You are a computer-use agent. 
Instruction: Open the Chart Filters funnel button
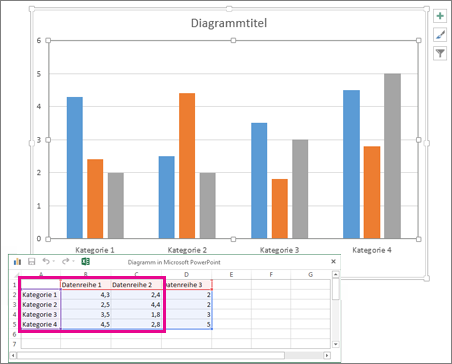point(440,53)
